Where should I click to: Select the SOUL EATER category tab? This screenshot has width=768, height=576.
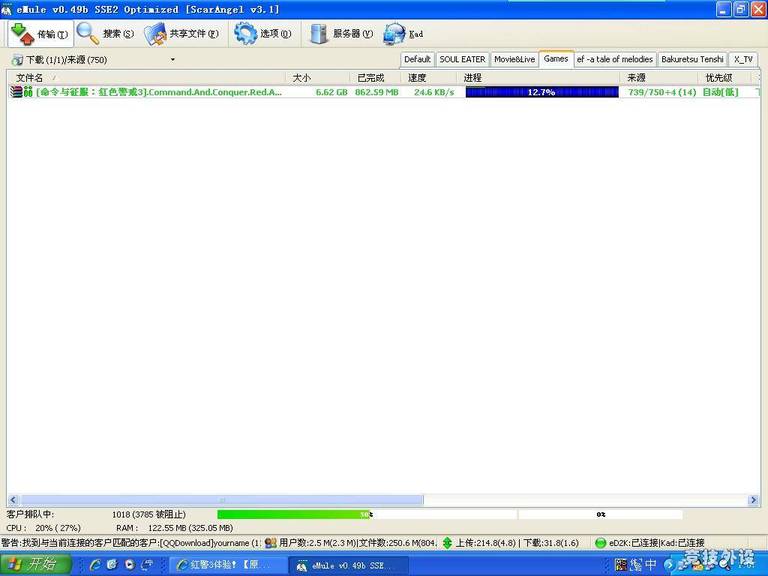tap(462, 59)
